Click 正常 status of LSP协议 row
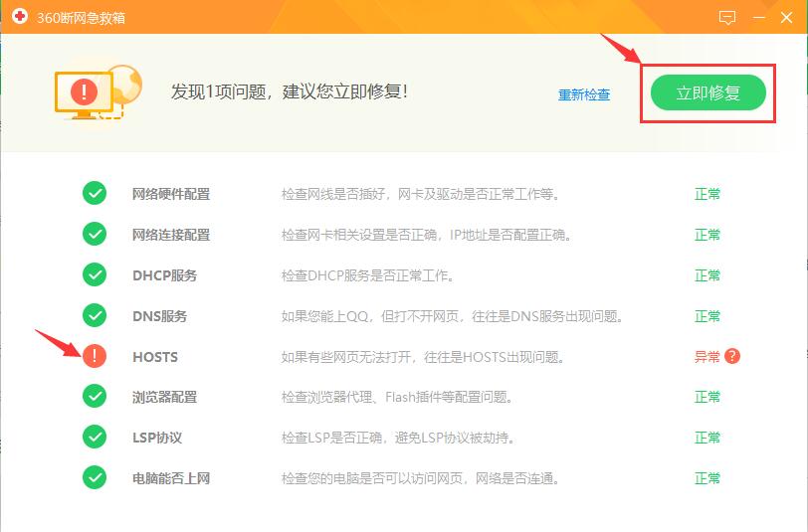808x532 pixels. click(x=707, y=438)
